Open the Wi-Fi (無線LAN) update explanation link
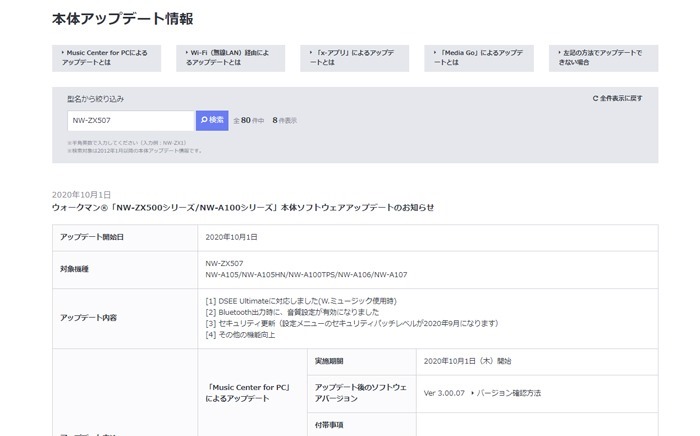This screenshot has width=700, height=436. coord(230,58)
